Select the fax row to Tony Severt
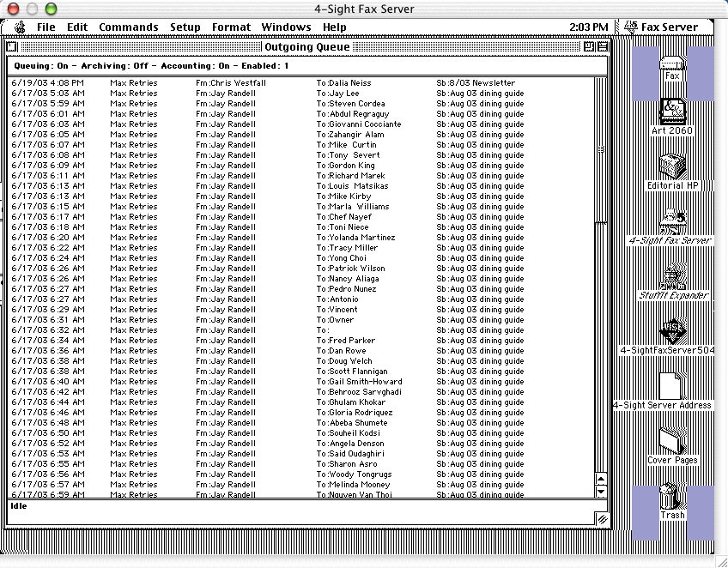The width and height of the screenshot is (728, 568). click(x=300, y=155)
